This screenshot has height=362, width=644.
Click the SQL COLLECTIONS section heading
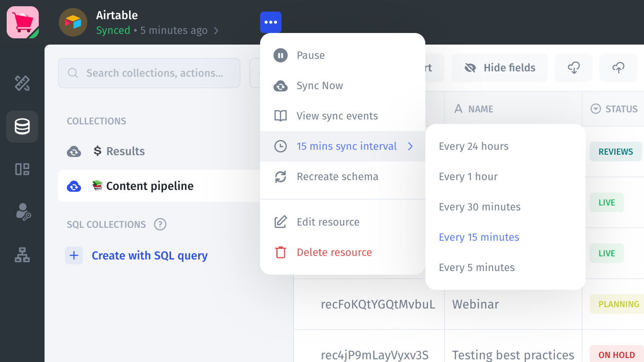pyautogui.click(x=106, y=225)
